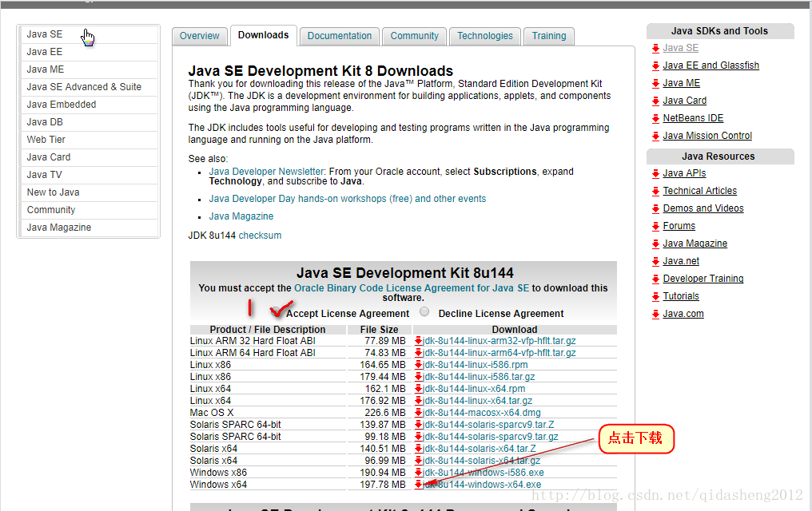This screenshot has height=511, width=812.
Task: Click Java Magazine link under See also
Action: (x=241, y=216)
